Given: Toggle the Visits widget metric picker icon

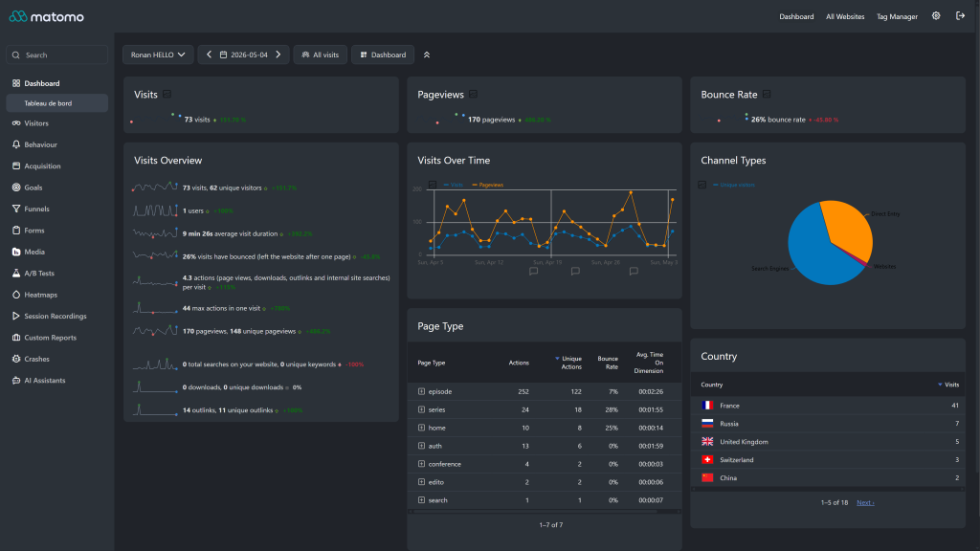Looking at the screenshot, I should [167, 95].
